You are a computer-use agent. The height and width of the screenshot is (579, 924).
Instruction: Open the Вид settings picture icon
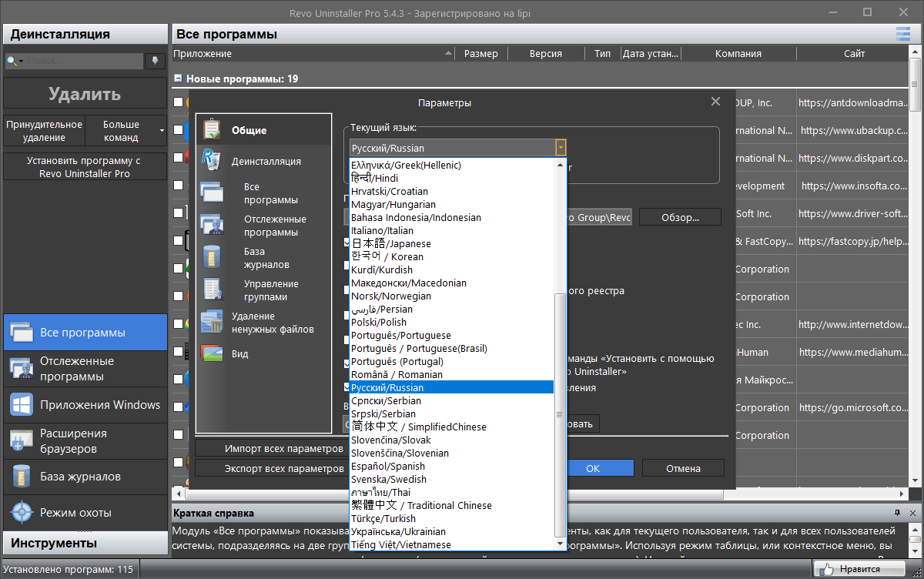point(212,353)
